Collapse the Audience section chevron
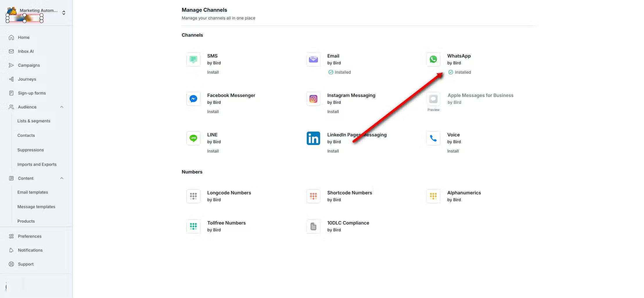This screenshot has width=644, height=298. pos(62,107)
